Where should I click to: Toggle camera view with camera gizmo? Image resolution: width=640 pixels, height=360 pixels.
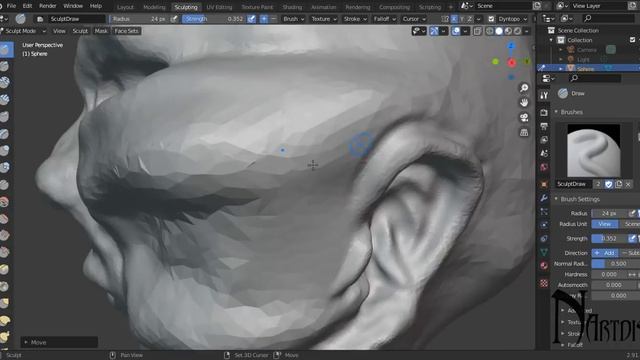point(524,118)
